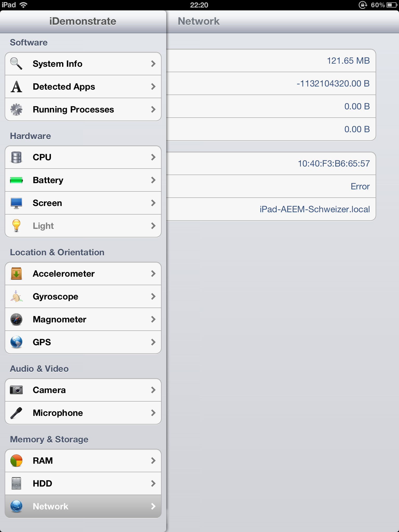Open the Microphone entry
Image resolution: width=399 pixels, height=532 pixels.
[83, 413]
